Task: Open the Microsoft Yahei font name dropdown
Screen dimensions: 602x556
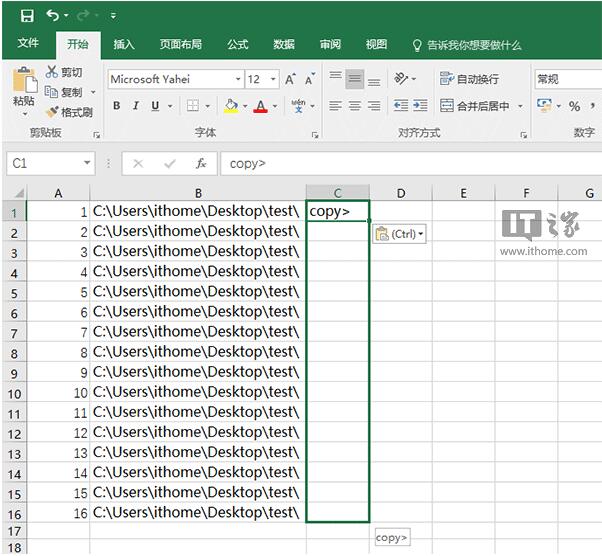Action: click(238, 79)
